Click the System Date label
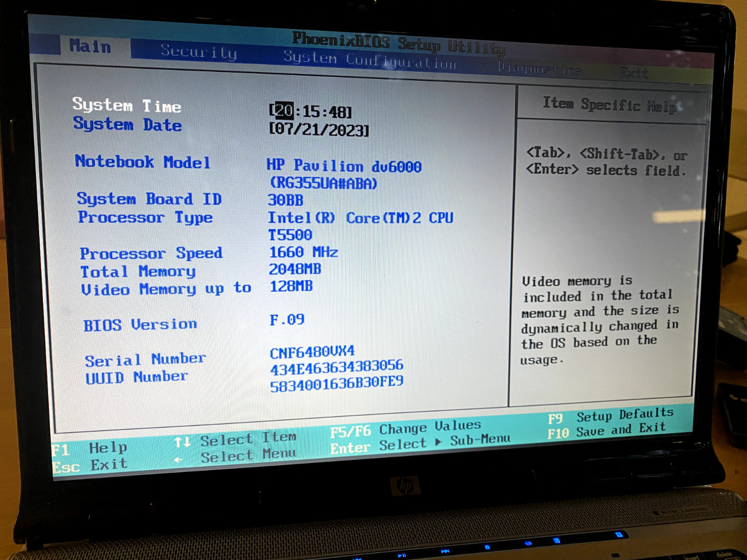This screenshot has width=747, height=560. pyautogui.click(x=127, y=125)
